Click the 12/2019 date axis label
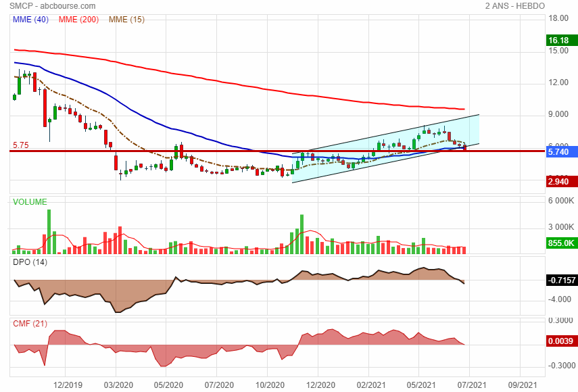Image resolution: width=578 pixels, height=392 pixels. pyautogui.click(x=68, y=385)
